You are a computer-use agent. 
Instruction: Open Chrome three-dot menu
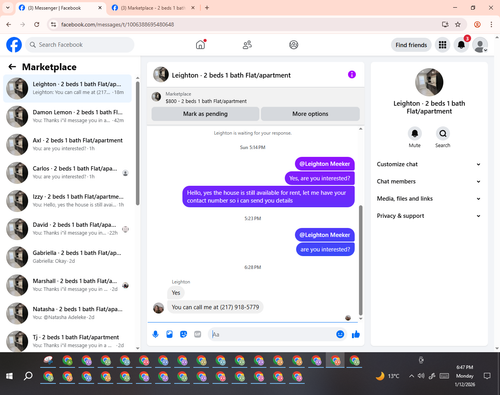click(x=491, y=24)
